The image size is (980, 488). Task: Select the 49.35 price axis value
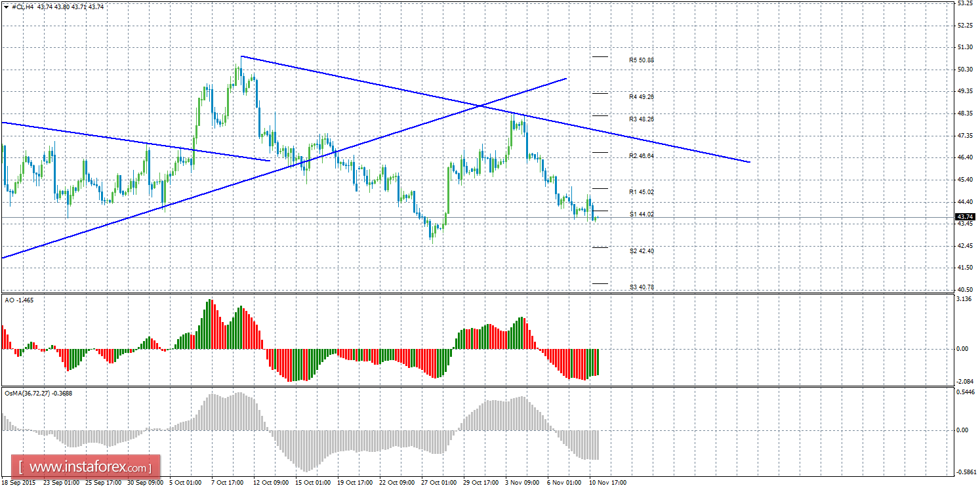(x=965, y=91)
